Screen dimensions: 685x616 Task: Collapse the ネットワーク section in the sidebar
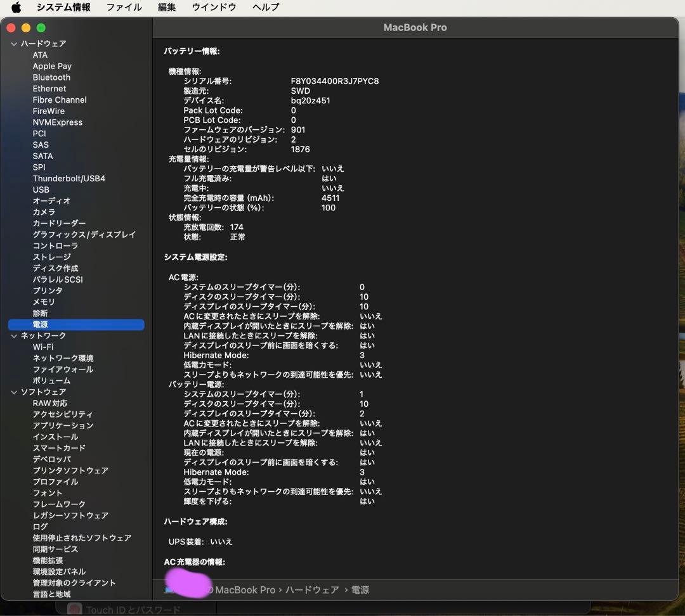(13, 335)
